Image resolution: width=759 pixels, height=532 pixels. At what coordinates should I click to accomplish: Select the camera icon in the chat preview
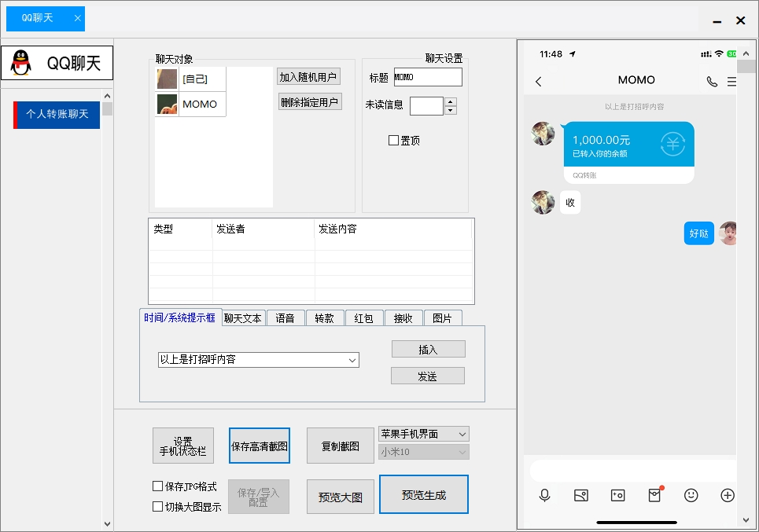pos(618,496)
